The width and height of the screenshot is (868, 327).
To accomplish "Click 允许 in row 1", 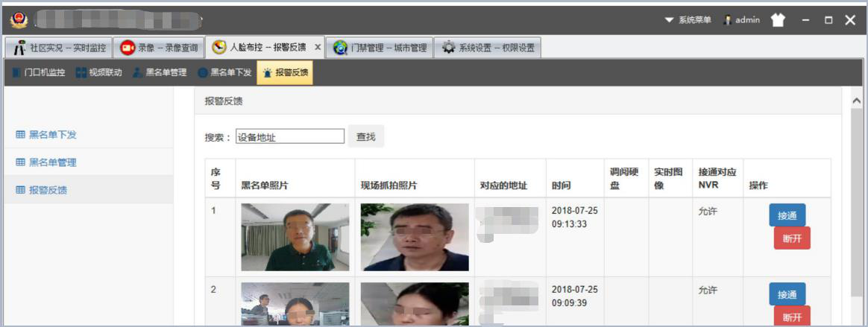I will click(708, 212).
